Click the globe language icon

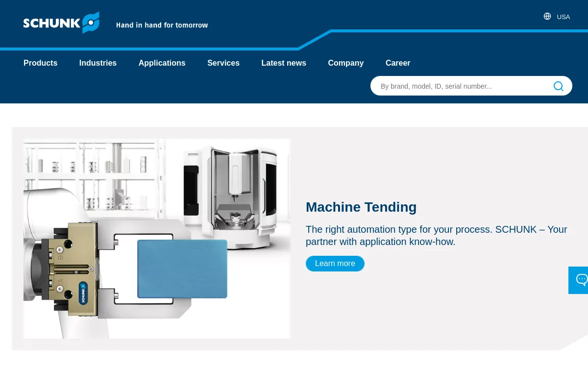point(547,16)
